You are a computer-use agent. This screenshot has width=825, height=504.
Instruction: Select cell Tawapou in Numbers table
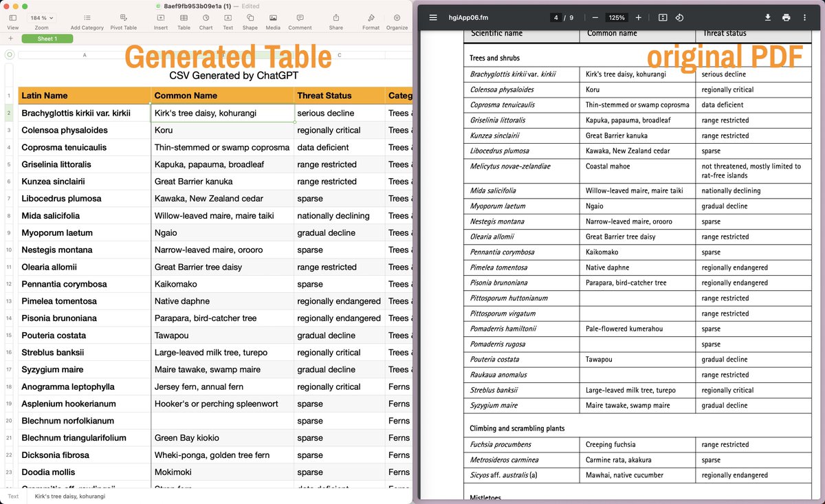click(x=223, y=336)
